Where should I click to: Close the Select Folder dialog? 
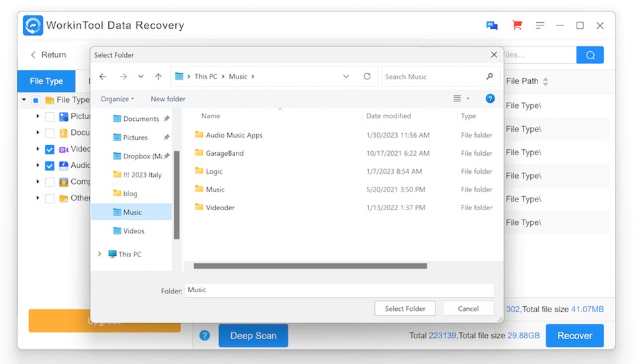[494, 54]
